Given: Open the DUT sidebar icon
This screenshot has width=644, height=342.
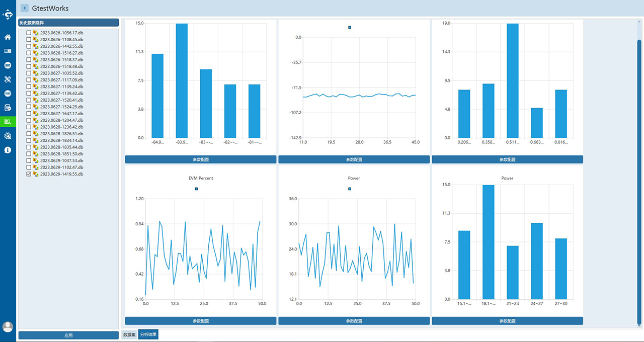Looking at the screenshot, I should [x=8, y=65].
